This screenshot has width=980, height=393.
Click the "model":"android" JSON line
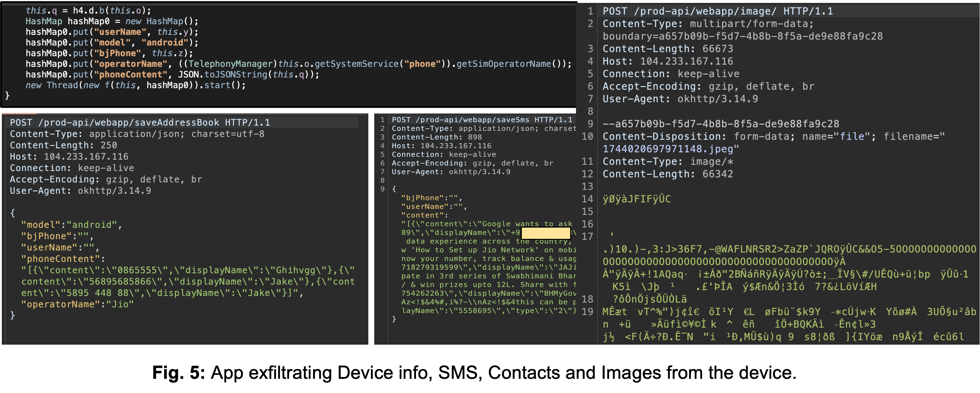pos(71,225)
